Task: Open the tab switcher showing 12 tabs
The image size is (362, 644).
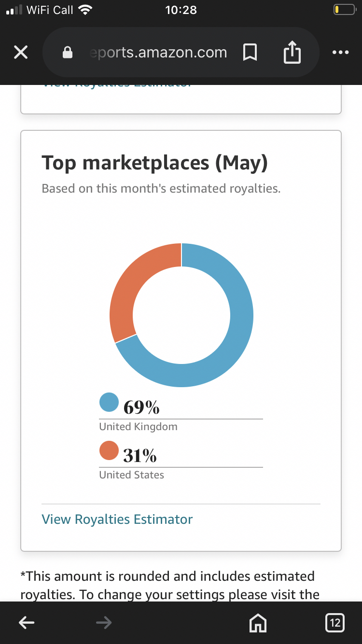Action: pyautogui.click(x=334, y=623)
